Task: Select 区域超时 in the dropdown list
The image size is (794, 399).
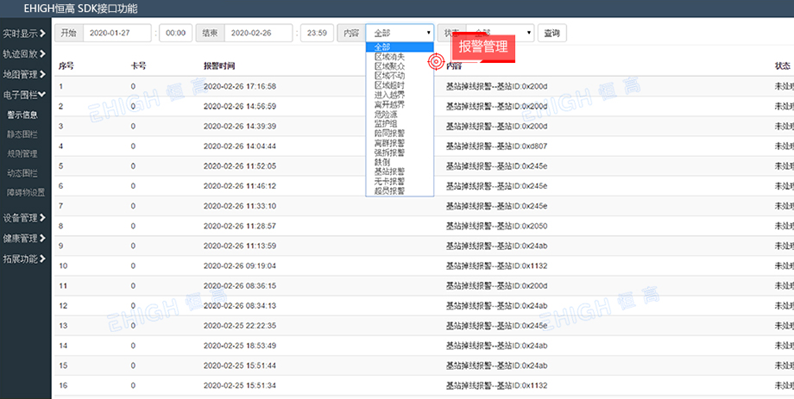Action: click(x=400, y=85)
